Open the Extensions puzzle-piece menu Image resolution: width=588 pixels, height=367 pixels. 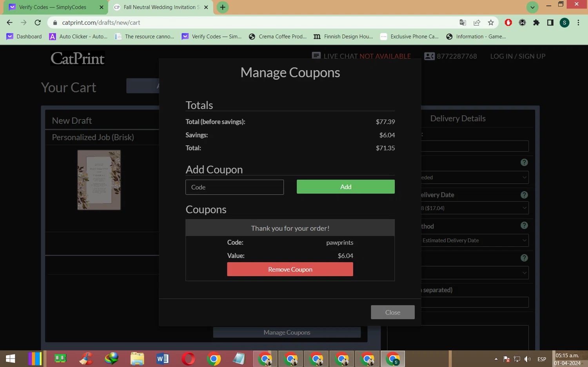[x=536, y=23]
